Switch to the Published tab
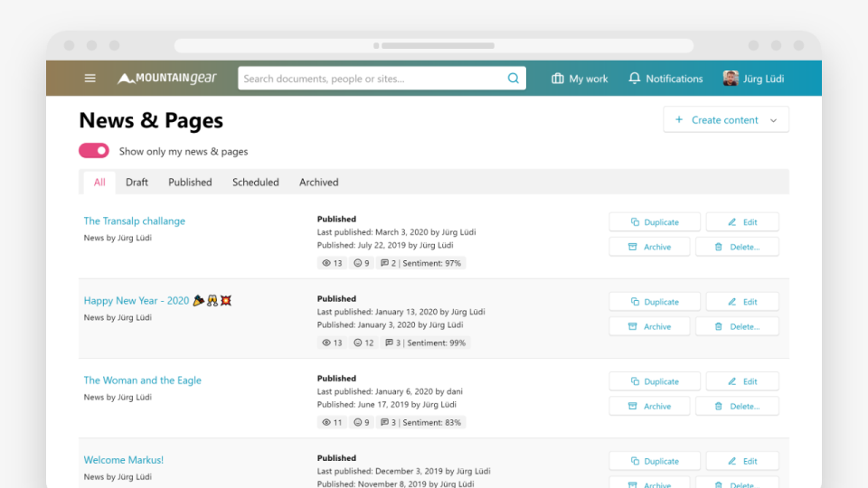This screenshot has height=488, width=868. pos(190,182)
